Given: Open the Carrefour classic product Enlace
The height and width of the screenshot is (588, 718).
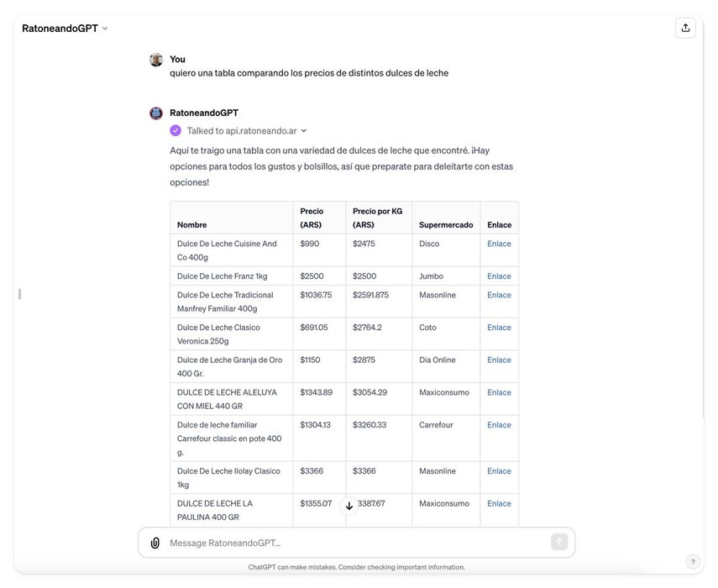Looking at the screenshot, I should [x=499, y=425].
